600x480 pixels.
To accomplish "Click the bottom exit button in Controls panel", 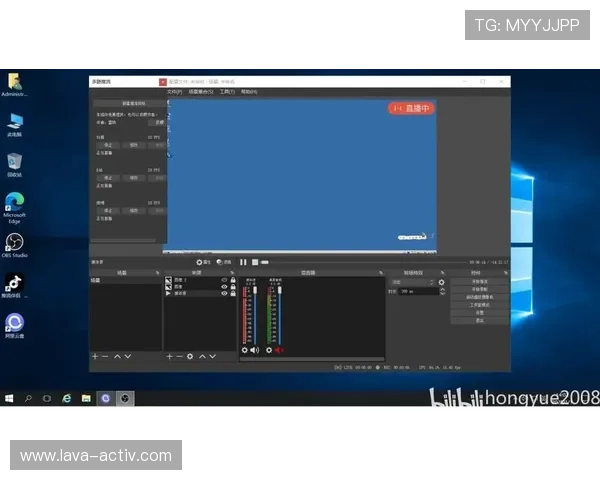I will tap(477, 320).
